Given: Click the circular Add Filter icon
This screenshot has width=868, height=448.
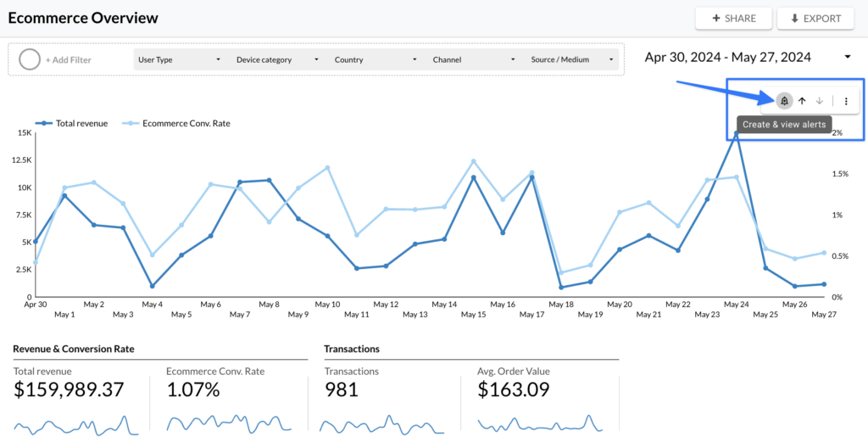Looking at the screenshot, I should pyautogui.click(x=30, y=60).
